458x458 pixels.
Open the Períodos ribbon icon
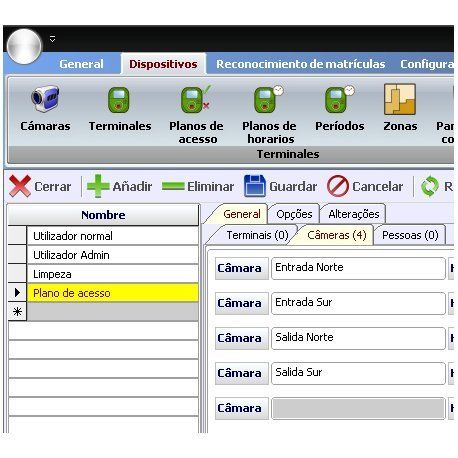point(340,108)
